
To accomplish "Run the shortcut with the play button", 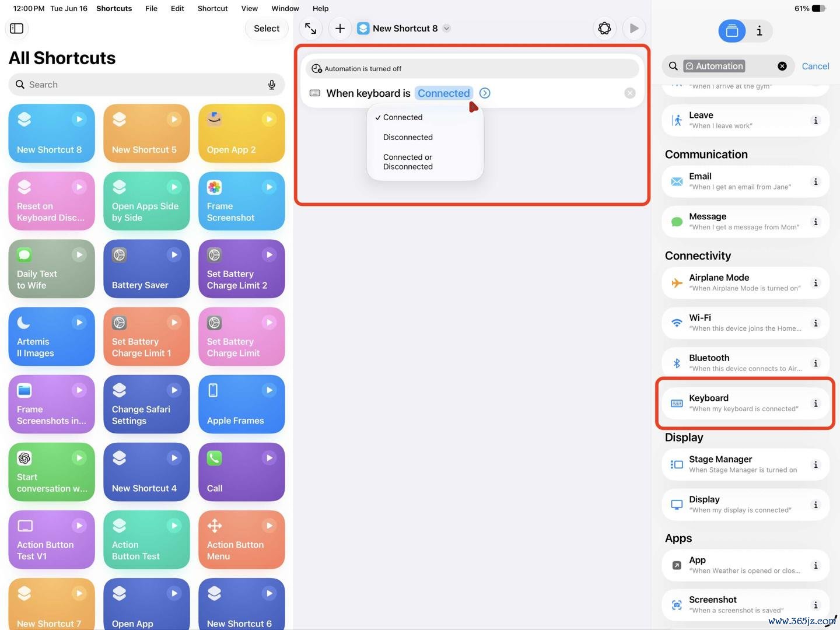I will coord(634,28).
